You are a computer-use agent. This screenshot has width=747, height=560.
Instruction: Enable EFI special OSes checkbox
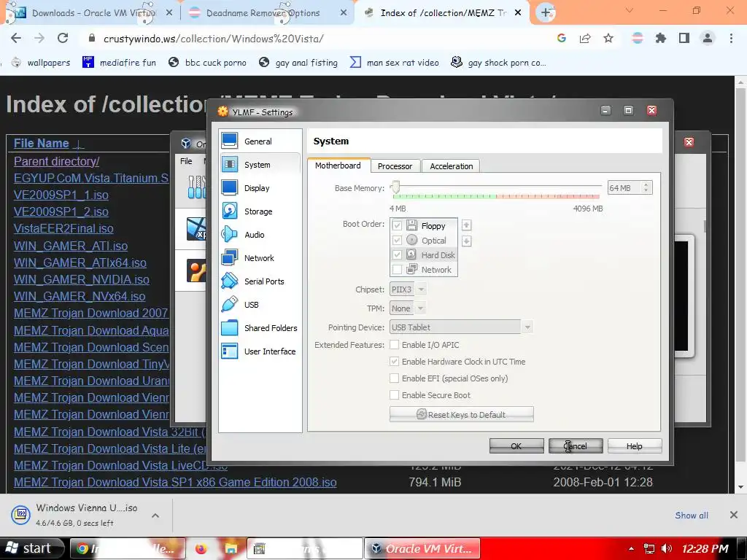[395, 378]
